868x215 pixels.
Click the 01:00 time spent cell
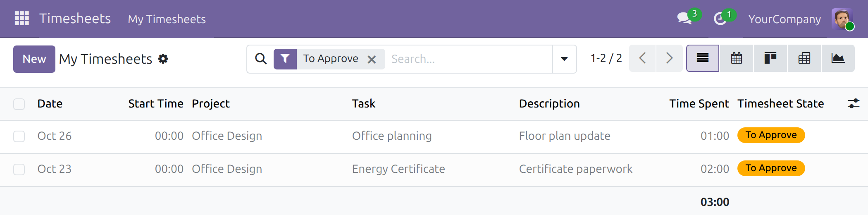pos(715,136)
